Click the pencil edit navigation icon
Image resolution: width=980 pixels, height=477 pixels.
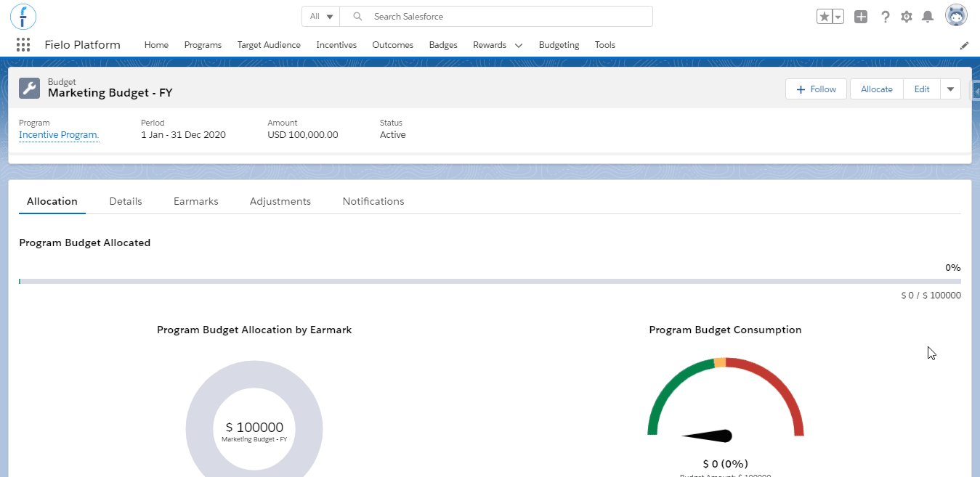tap(964, 45)
